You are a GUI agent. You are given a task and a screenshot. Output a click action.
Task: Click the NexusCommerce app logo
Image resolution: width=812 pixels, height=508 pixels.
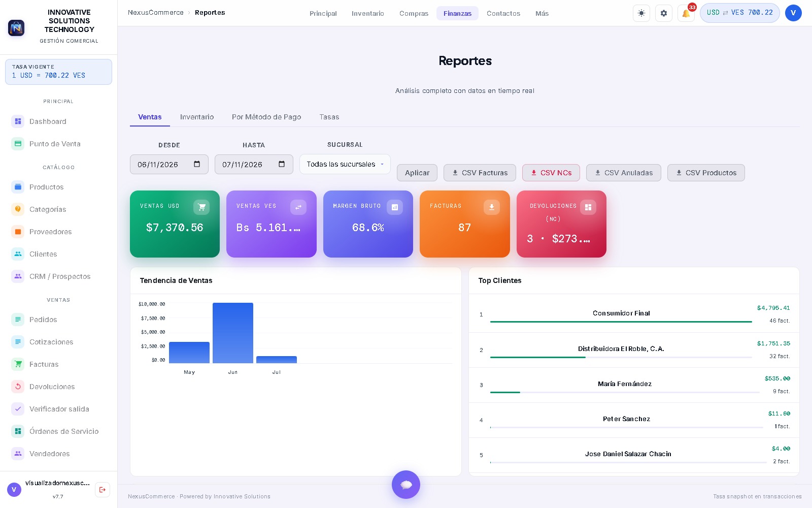[x=16, y=28]
